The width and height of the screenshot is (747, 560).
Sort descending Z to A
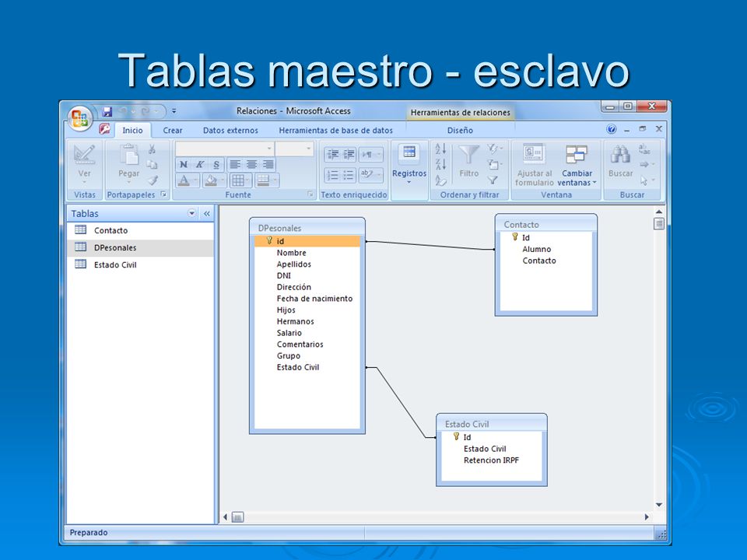tap(440, 165)
